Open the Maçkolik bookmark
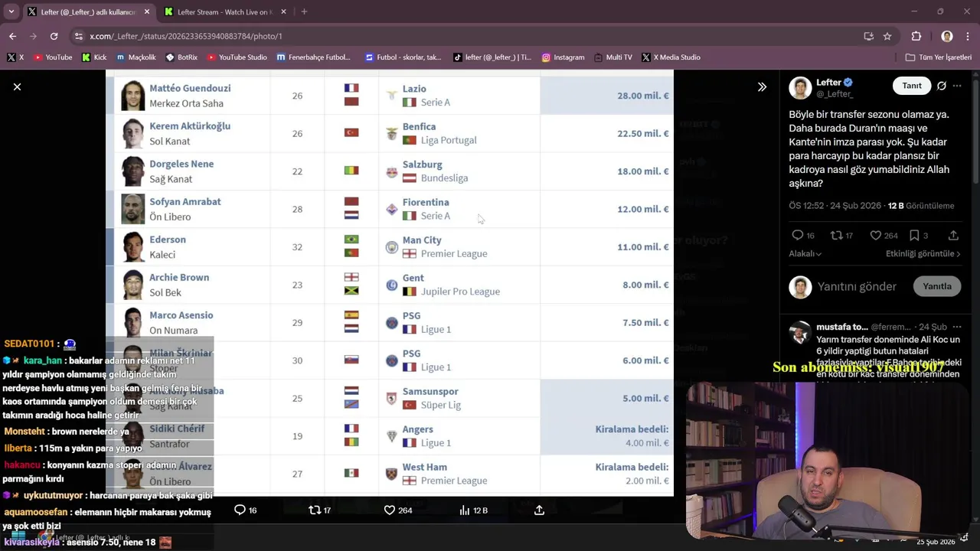The height and width of the screenshot is (551, 980). click(x=136, y=57)
